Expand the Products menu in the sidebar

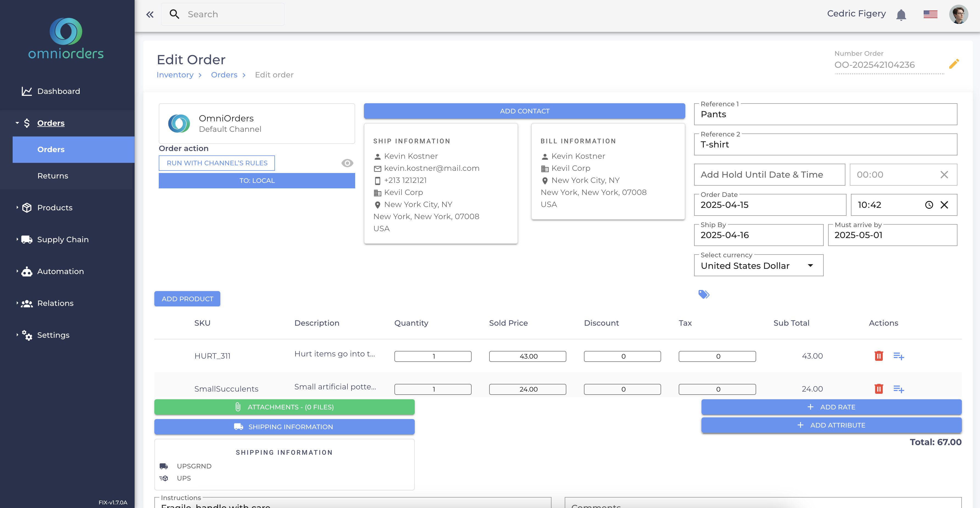tap(55, 208)
